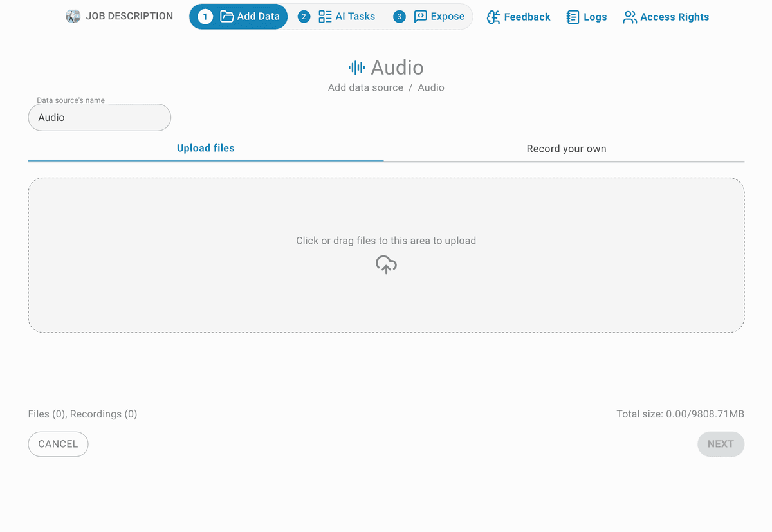Screen dimensions: 772x532
Task: Click the JOB DESCRIPTION project avatar icon
Action: click(73, 17)
